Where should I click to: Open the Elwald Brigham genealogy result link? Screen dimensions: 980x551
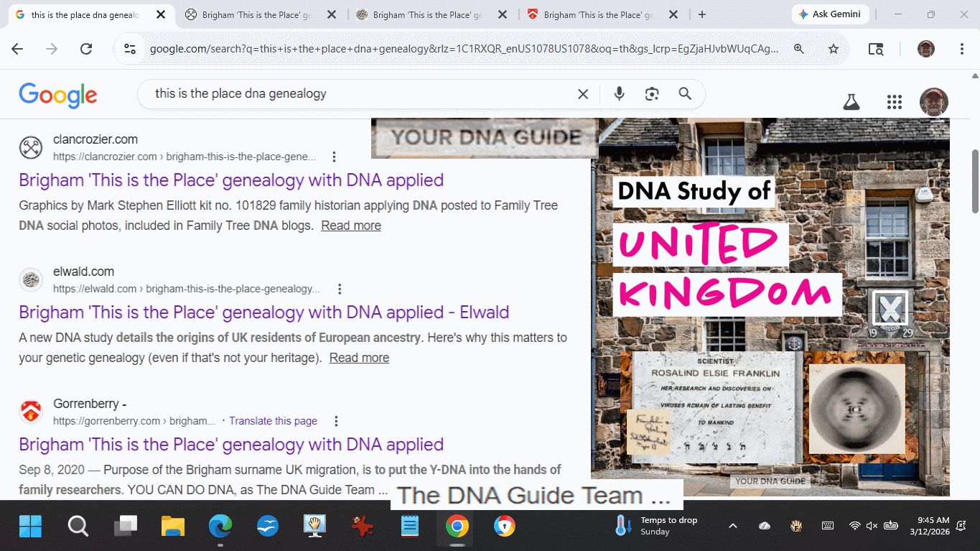click(263, 312)
